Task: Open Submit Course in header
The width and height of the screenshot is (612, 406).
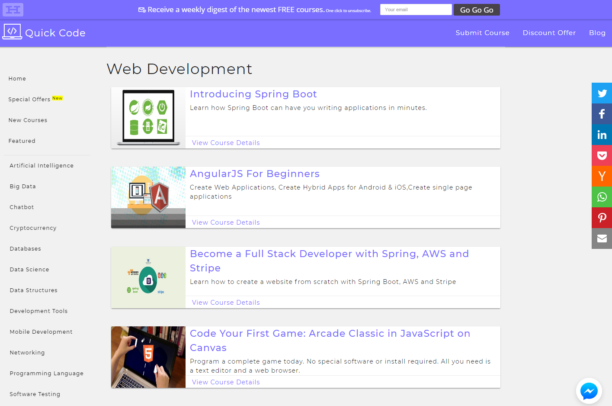Action: point(482,33)
